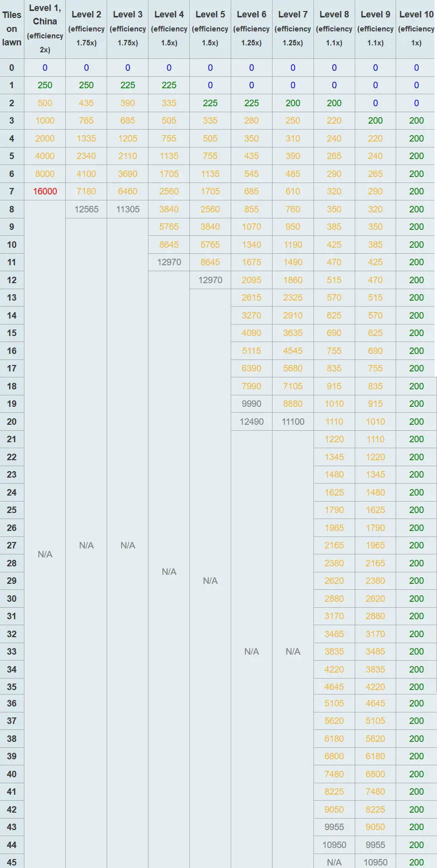The width and height of the screenshot is (437, 868).
Task: Click the 11100 cell in Level 7
Action: [x=293, y=422]
